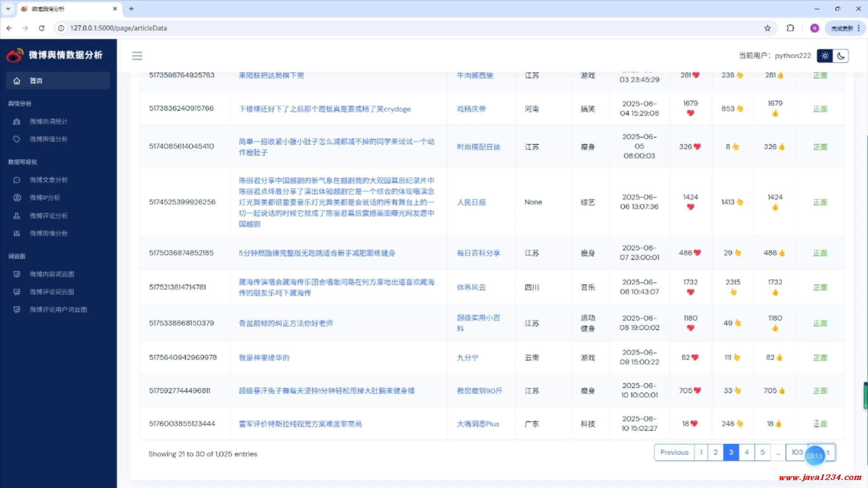Open 首页 home in sidebar
This screenshot has height=488, width=868.
pyautogui.click(x=36, y=81)
